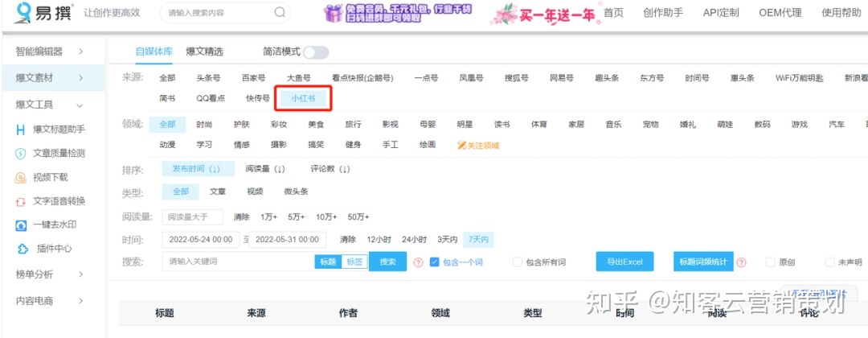
Task: Open 首页 in the top navigation
Action: point(613,13)
